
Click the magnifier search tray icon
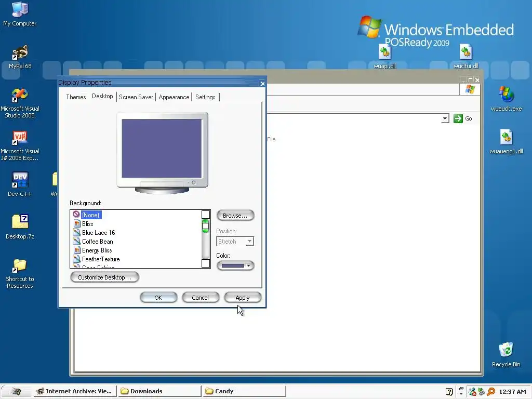(x=490, y=392)
